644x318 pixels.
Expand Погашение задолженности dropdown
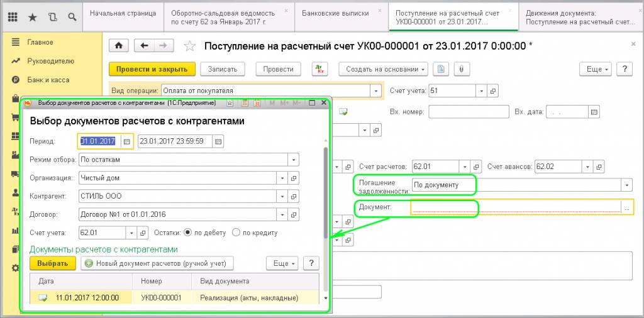(627, 185)
